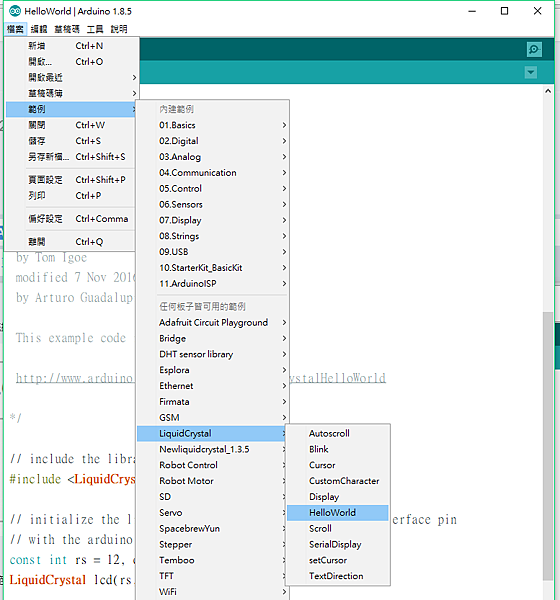Open the Autoscroll example

click(x=338, y=434)
